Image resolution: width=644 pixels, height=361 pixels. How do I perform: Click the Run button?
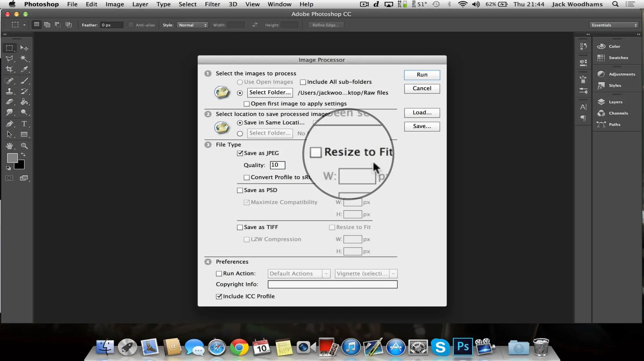422,74
